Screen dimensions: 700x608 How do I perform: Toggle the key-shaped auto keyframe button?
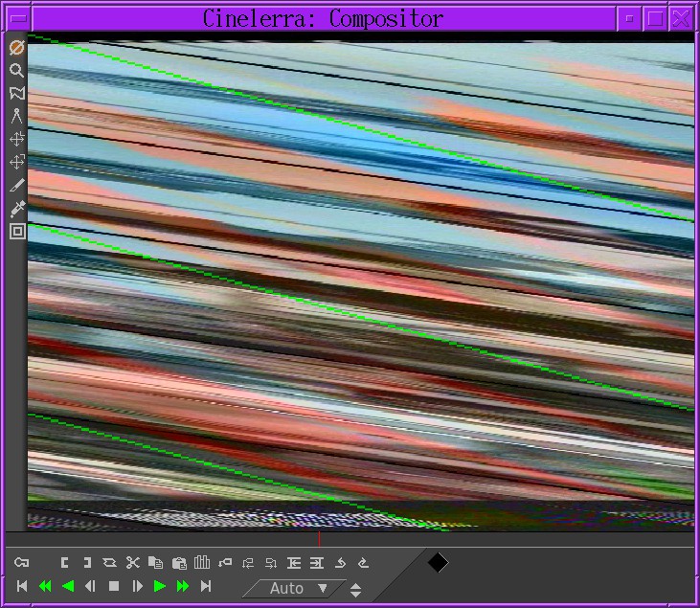21,562
